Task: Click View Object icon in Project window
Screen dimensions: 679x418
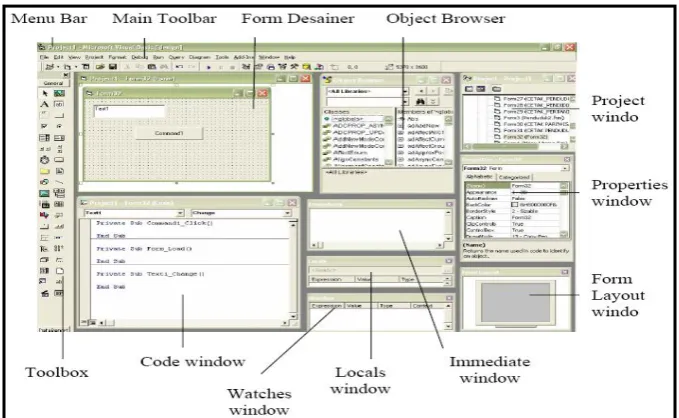Action: point(481,89)
